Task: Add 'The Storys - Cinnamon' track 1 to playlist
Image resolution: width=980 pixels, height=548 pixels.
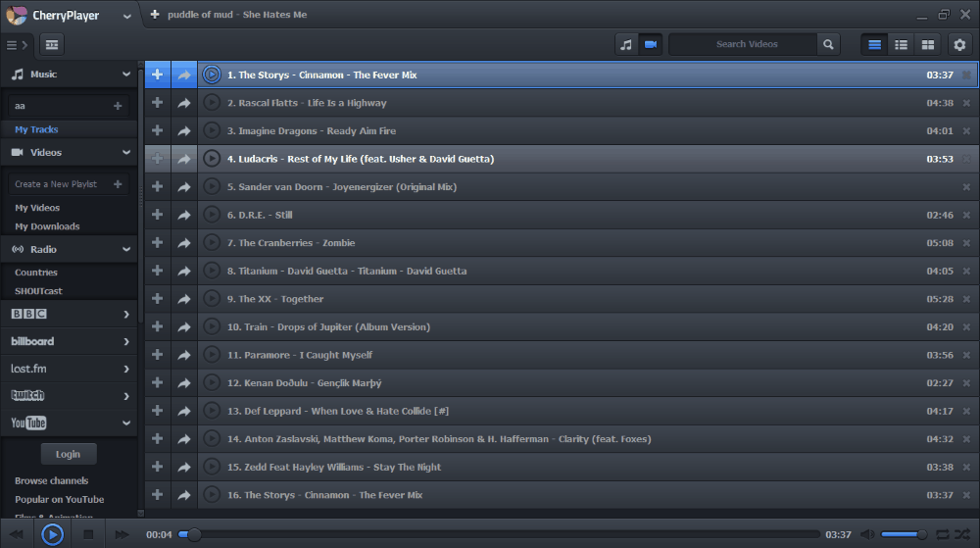Action: click(157, 75)
